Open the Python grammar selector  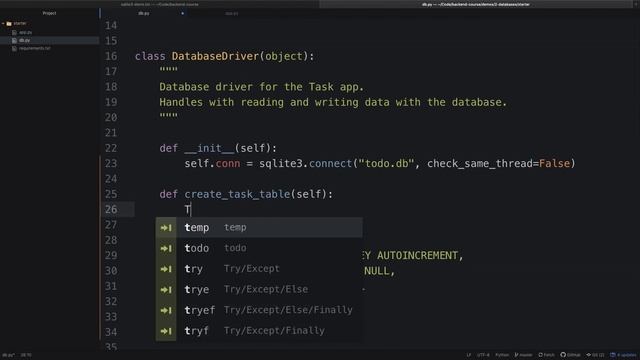pyautogui.click(x=502, y=355)
